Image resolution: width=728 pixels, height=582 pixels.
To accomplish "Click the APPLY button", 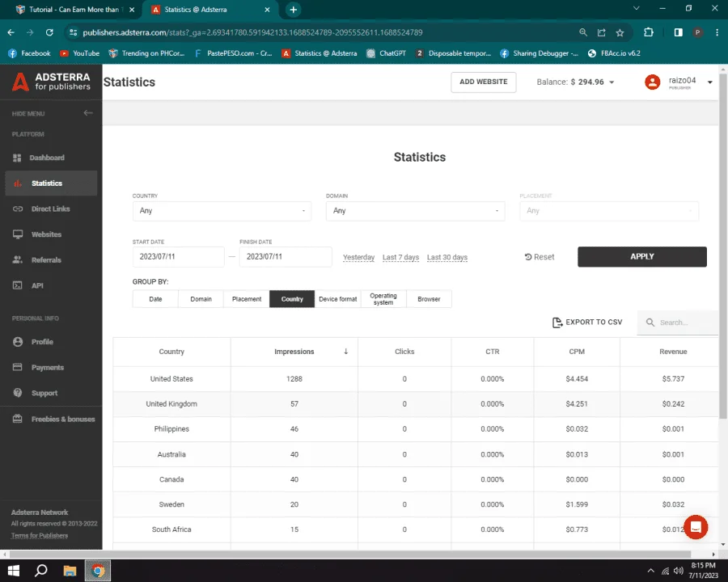I will 642,257.
